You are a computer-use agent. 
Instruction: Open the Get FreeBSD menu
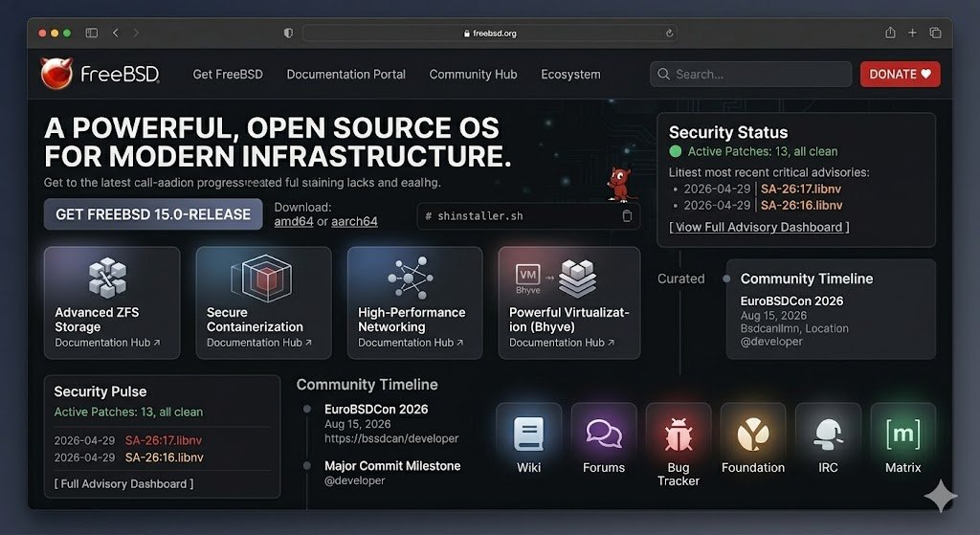tap(228, 74)
